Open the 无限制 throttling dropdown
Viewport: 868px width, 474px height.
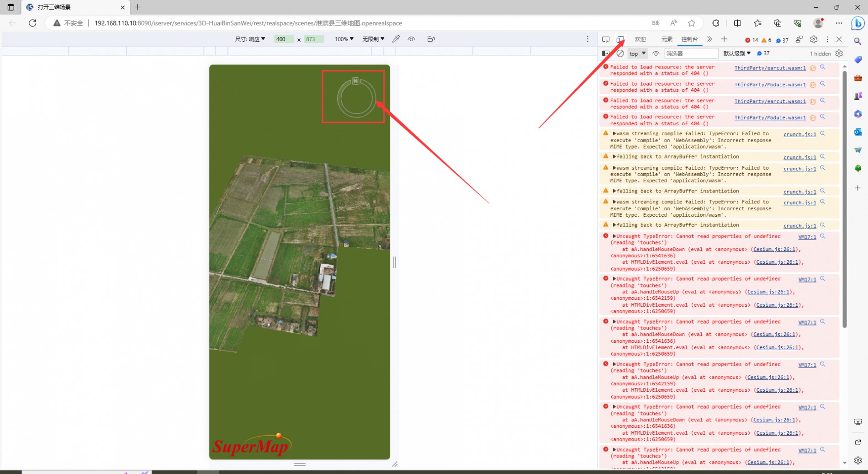(x=373, y=39)
